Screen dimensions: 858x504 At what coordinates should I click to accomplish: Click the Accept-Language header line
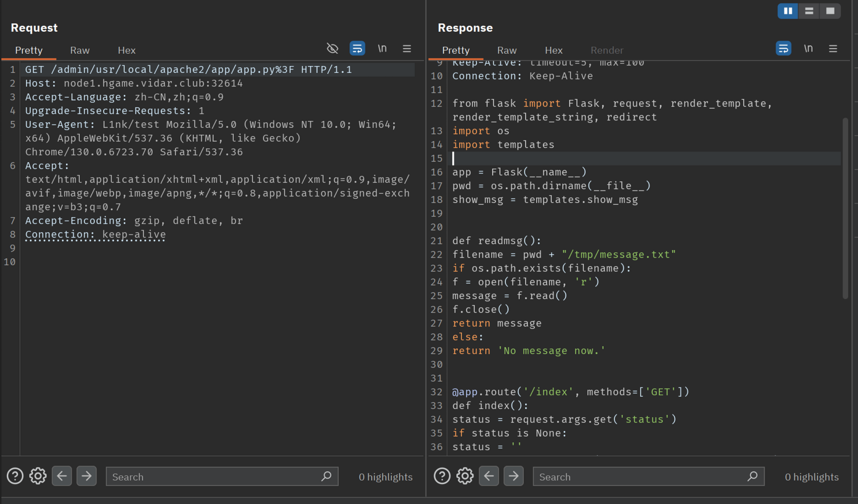[x=124, y=97]
